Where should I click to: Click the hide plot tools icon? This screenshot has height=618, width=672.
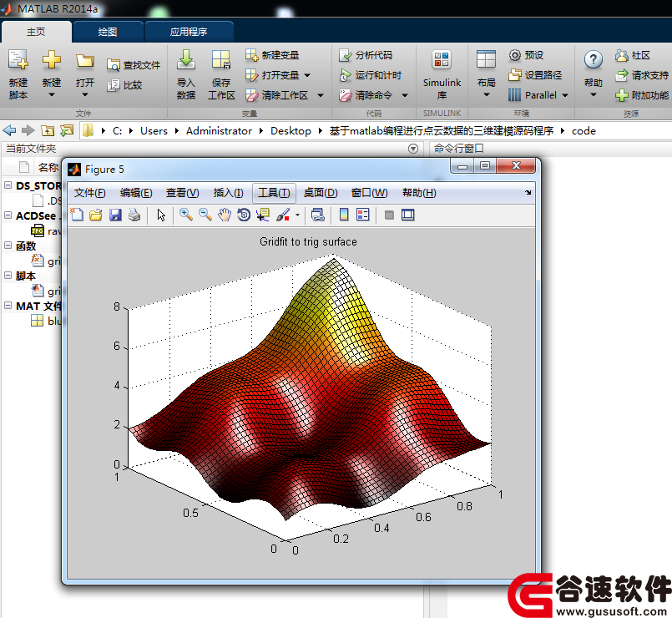(x=389, y=215)
